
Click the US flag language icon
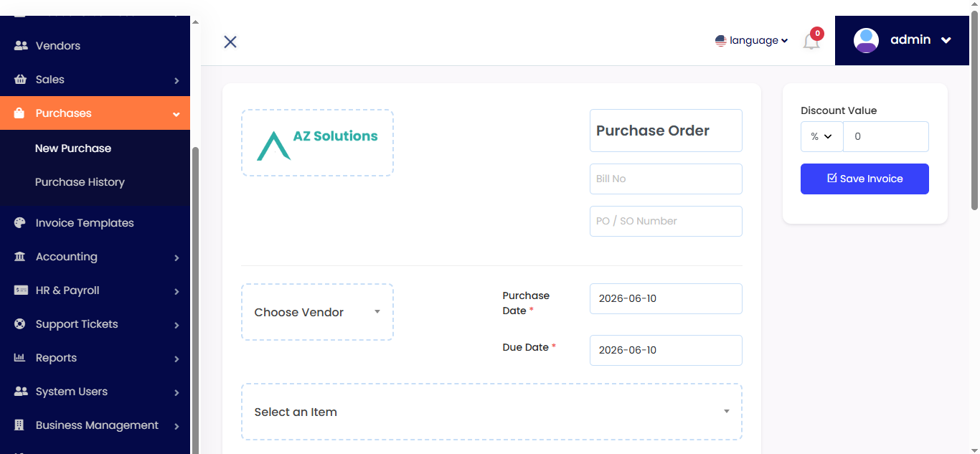(x=721, y=41)
